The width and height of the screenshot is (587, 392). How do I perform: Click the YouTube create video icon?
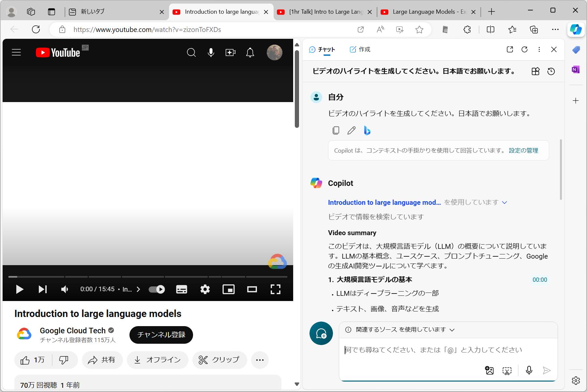tap(231, 53)
